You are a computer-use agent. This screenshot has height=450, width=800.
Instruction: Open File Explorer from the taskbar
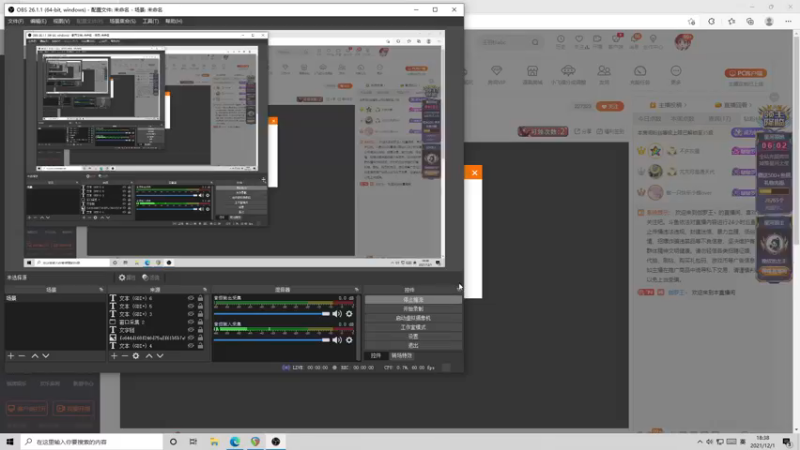click(214, 442)
